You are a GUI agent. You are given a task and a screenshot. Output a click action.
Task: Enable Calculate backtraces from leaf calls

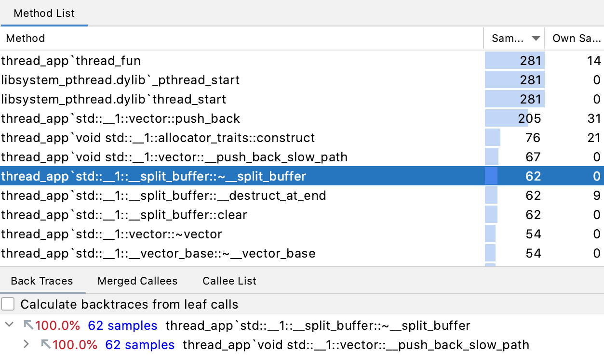coord(8,304)
